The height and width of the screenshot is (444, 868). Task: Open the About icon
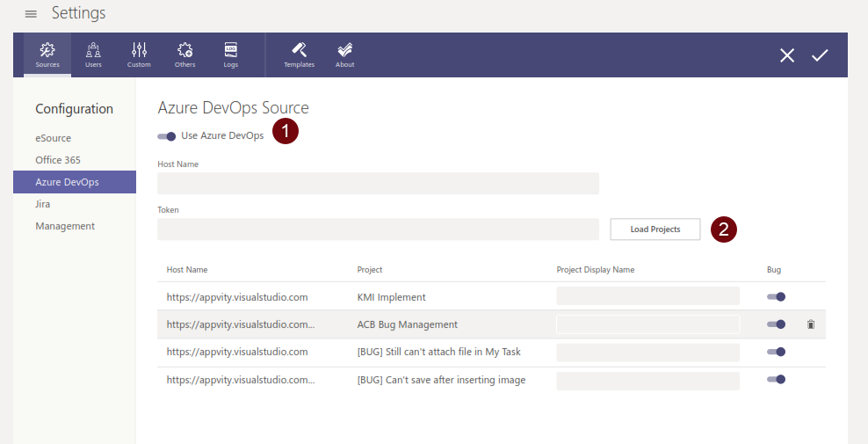[345, 54]
